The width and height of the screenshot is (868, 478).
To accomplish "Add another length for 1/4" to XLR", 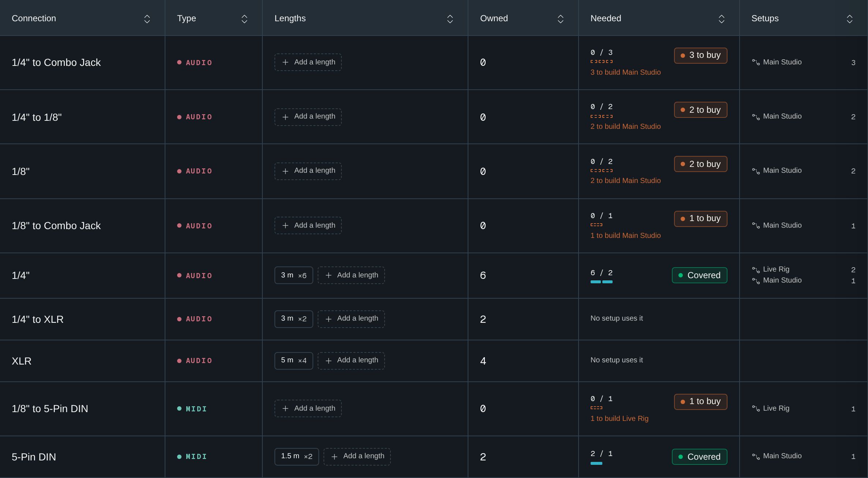I will tap(351, 319).
